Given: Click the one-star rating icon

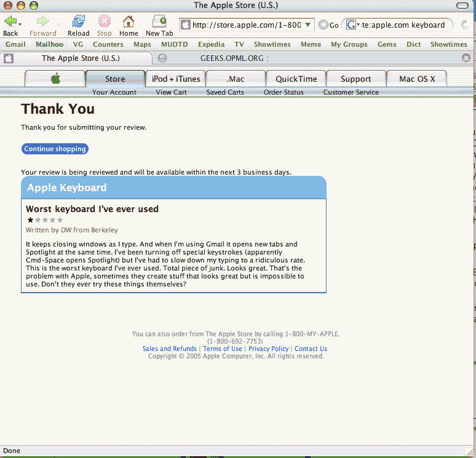Looking at the screenshot, I should click(x=30, y=220).
